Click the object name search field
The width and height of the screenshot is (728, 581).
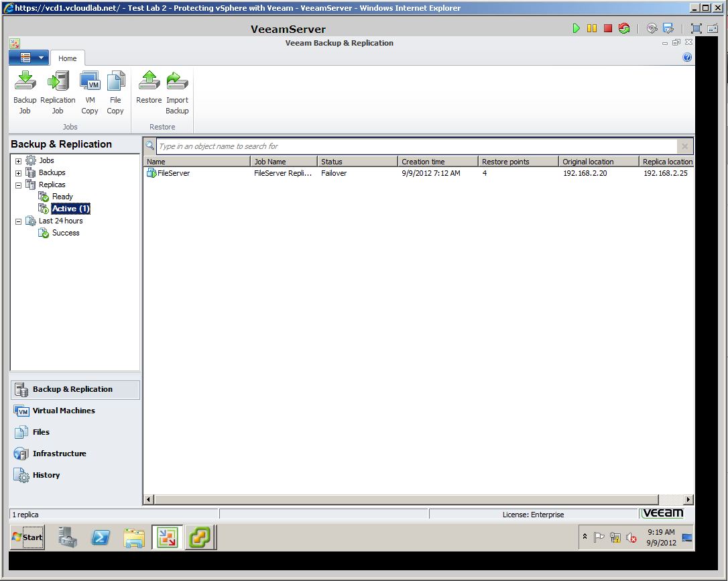(x=416, y=146)
